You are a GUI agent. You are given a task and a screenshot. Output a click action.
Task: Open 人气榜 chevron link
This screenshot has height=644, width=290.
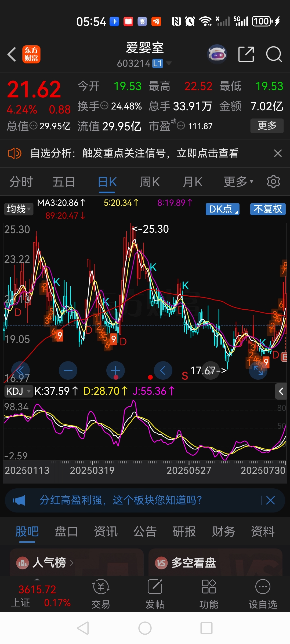coord(71,563)
